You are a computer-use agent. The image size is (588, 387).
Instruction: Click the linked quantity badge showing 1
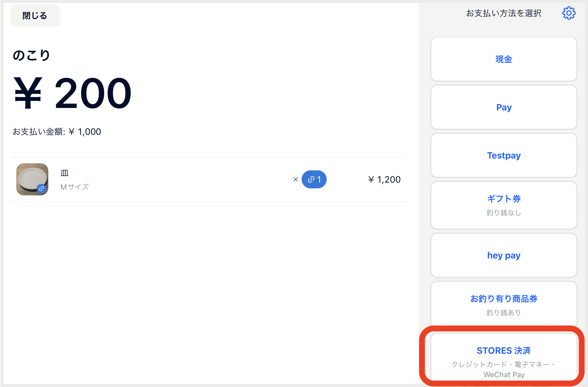314,179
